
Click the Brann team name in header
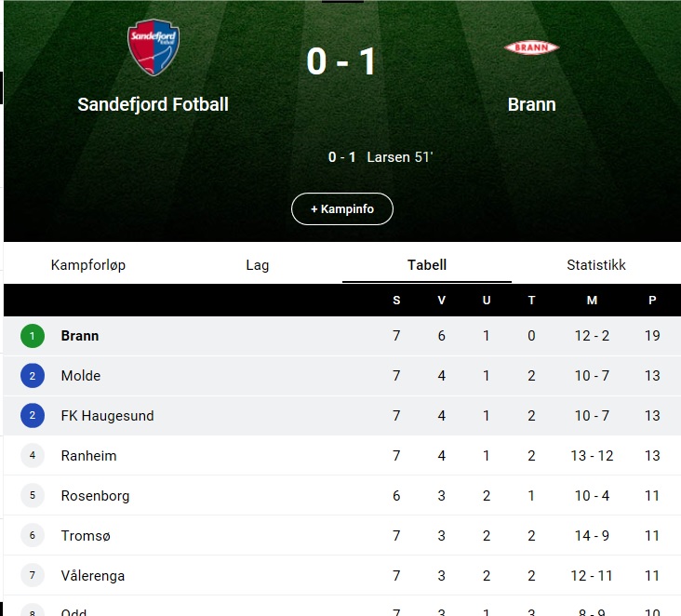[x=531, y=105]
